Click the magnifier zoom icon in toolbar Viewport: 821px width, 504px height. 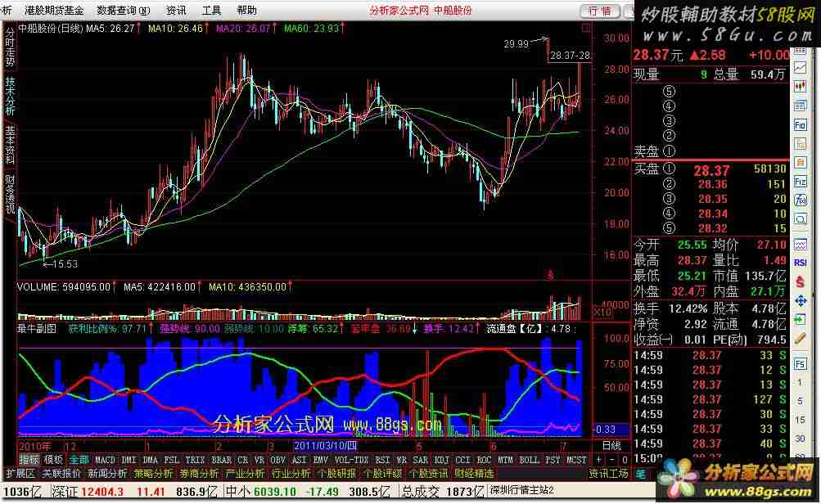click(x=800, y=219)
